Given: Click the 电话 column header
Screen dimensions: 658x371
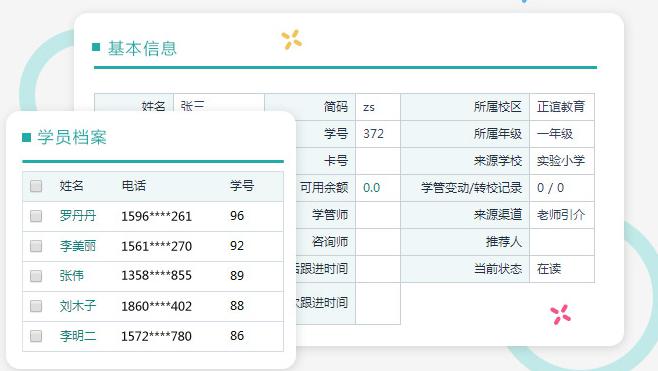Looking at the screenshot, I should coord(133,186).
